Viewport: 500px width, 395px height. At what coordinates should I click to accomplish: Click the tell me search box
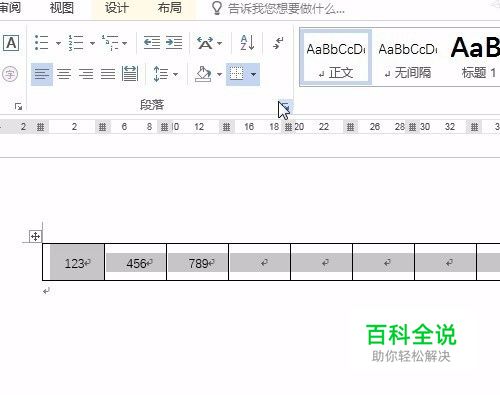point(286,9)
